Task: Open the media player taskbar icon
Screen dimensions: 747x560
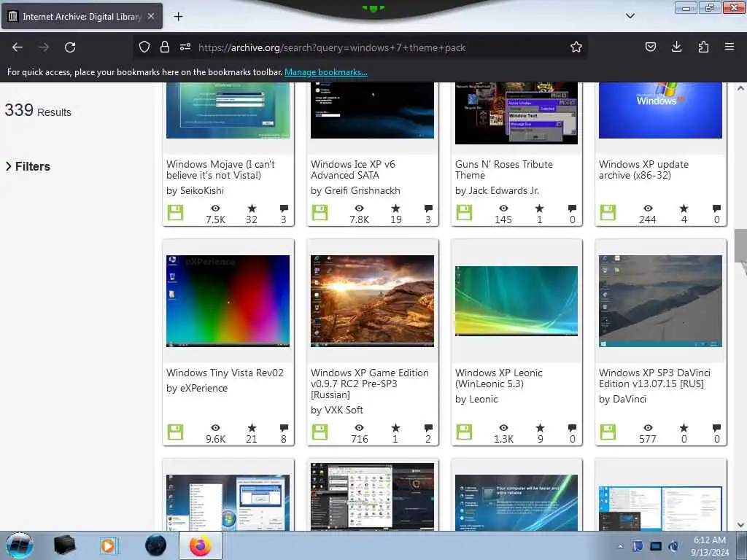Action: coord(108,545)
